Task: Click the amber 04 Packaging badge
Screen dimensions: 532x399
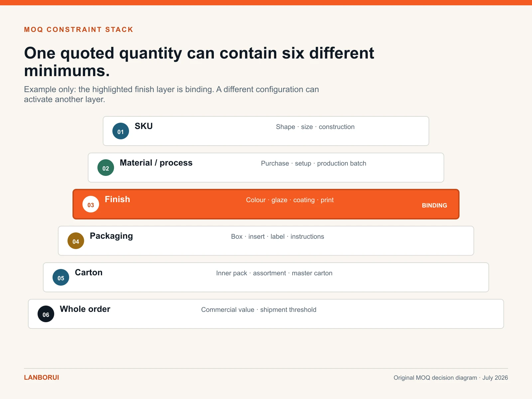Action: click(76, 241)
